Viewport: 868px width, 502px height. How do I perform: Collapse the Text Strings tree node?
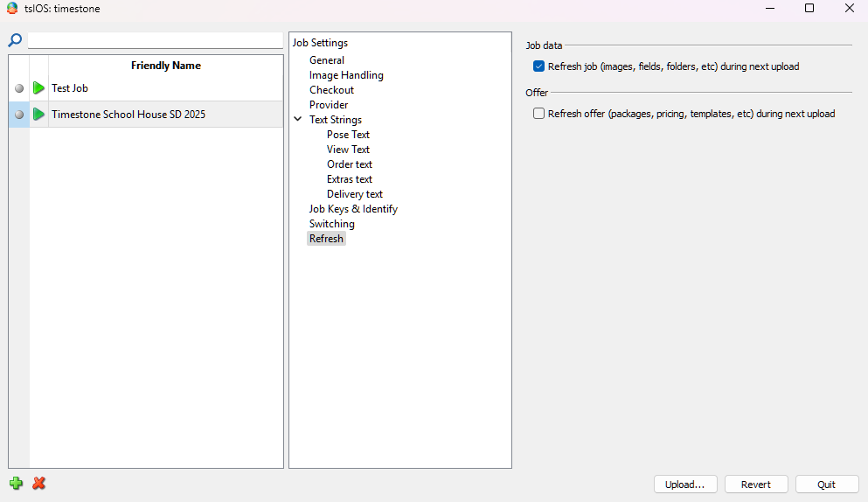tap(298, 119)
